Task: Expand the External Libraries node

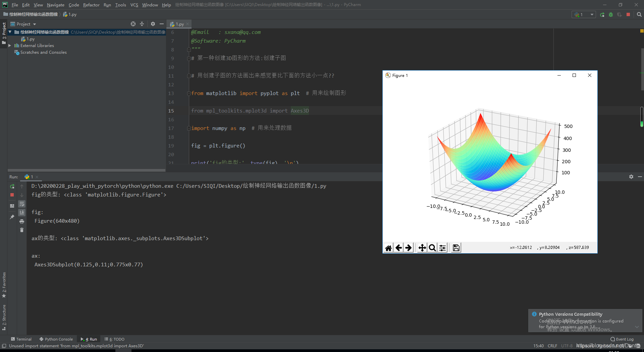Action: coord(10,45)
